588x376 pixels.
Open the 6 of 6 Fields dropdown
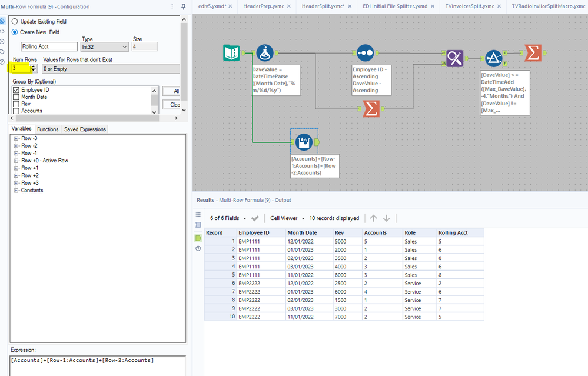(227, 218)
